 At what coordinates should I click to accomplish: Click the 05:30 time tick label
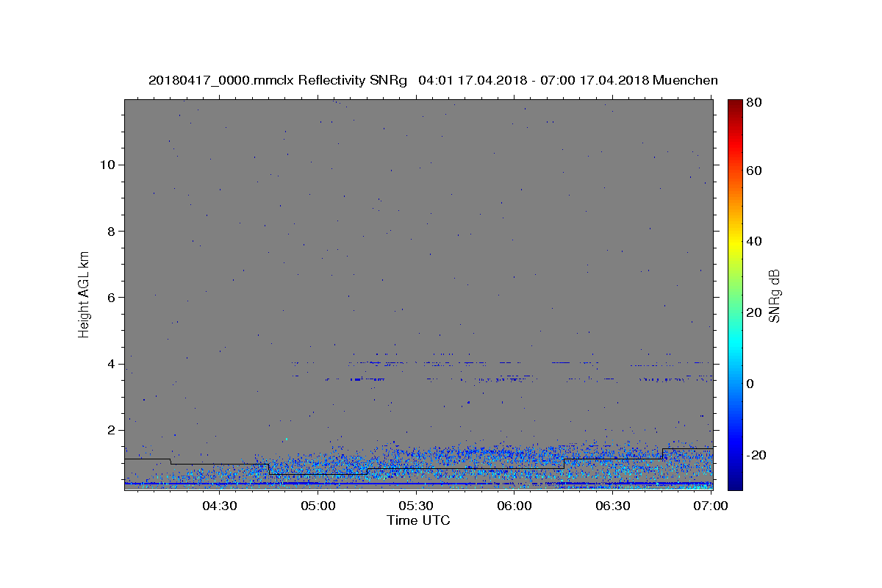[x=416, y=506]
